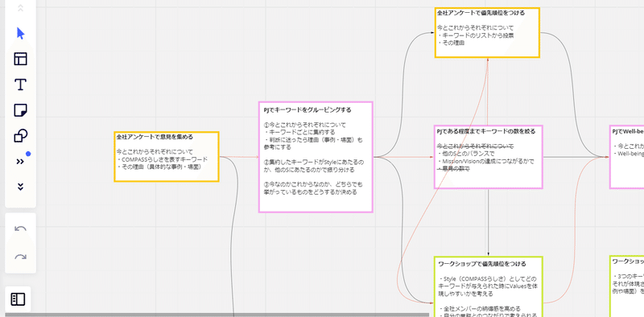Click line 判断に迷ったら理由（事例・場面）も
Viewport: 644px width, 317px height.
313,140
